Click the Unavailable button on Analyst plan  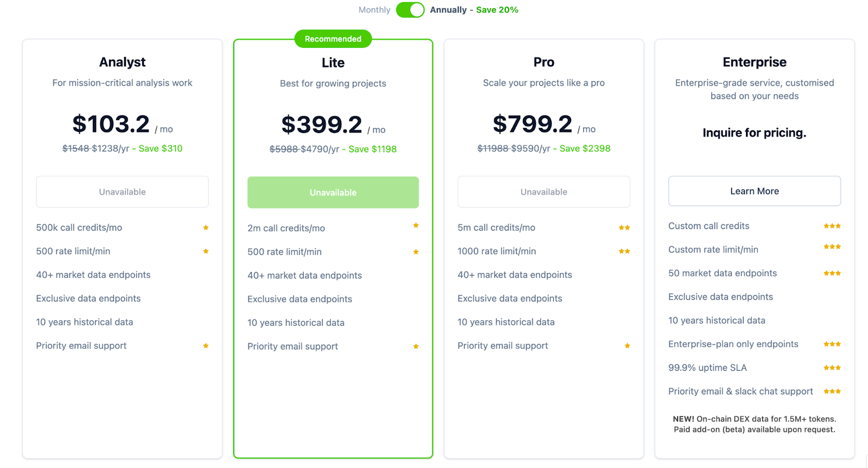[123, 192]
